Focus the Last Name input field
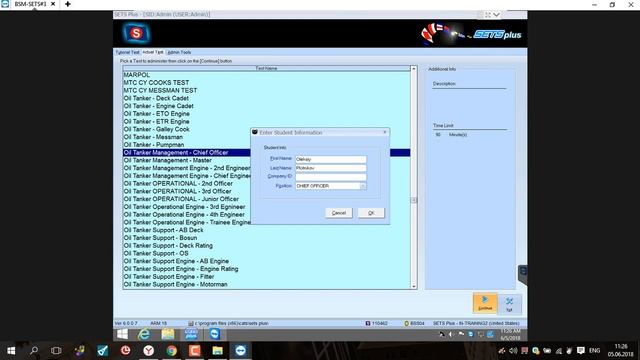 coord(331,168)
